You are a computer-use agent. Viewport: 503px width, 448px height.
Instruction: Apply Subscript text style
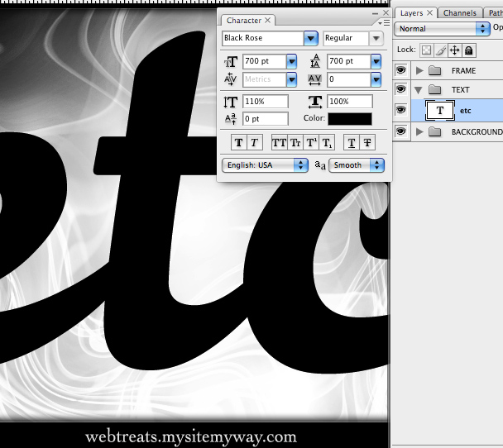tap(327, 143)
